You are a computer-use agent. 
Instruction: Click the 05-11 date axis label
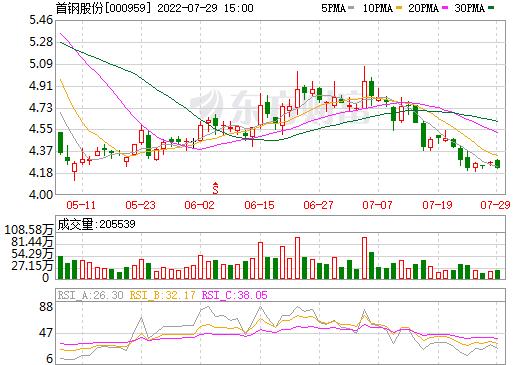coord(81,205)
